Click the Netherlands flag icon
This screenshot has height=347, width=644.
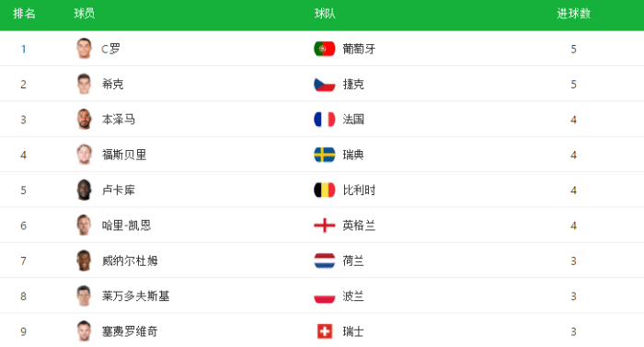[325, 260]
